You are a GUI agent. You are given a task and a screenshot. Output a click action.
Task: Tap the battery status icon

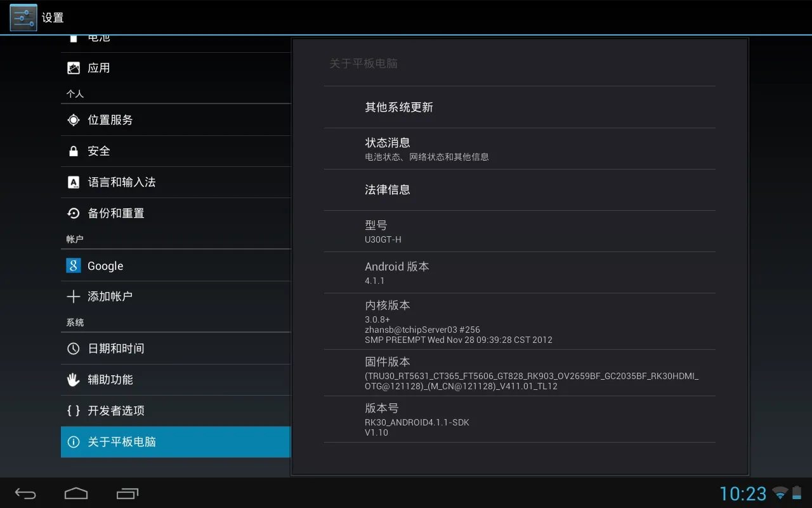click(x=797, y=493)
